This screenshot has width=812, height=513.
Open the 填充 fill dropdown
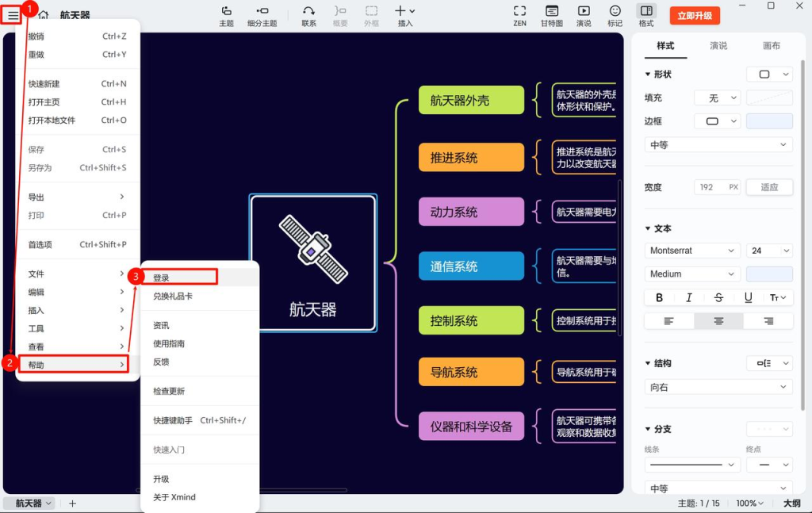click(718, 98)
